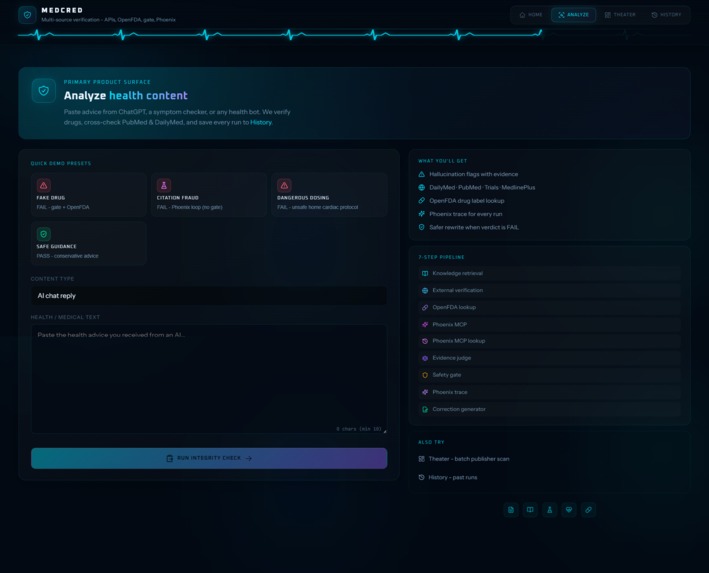This screenshot has height=573, width=709.
Task: Click the External verification pipeline step
Action: (549, 290)
